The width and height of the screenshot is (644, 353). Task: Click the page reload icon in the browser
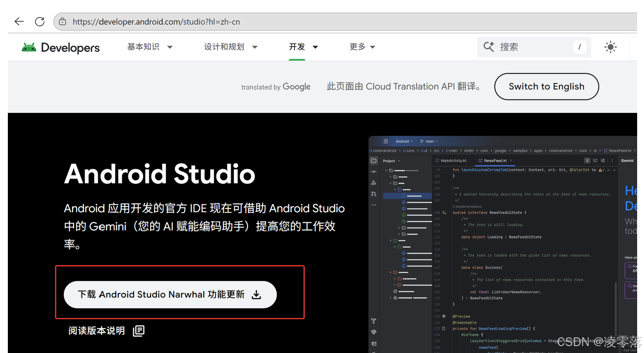[39, 21]
